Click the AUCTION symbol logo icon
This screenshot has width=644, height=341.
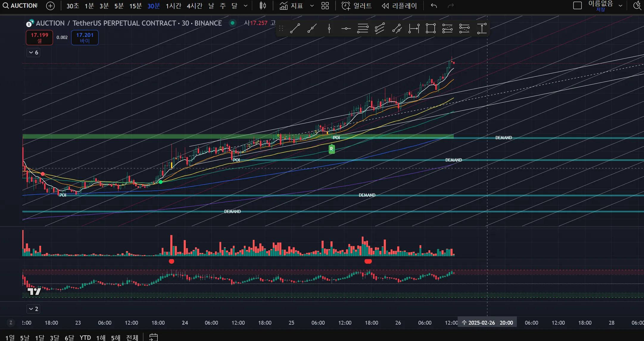30,23
